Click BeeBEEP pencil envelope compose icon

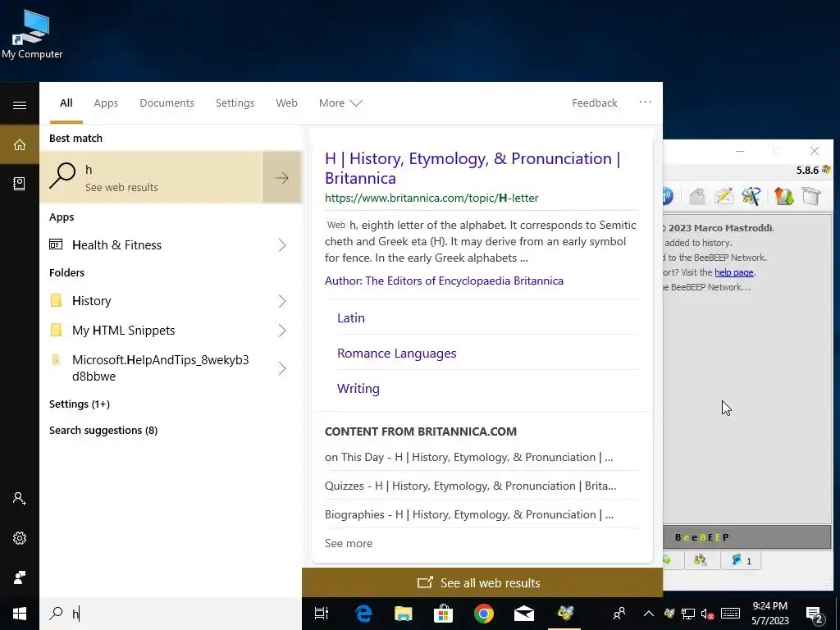pyautogui.click(x=724, y=196)
